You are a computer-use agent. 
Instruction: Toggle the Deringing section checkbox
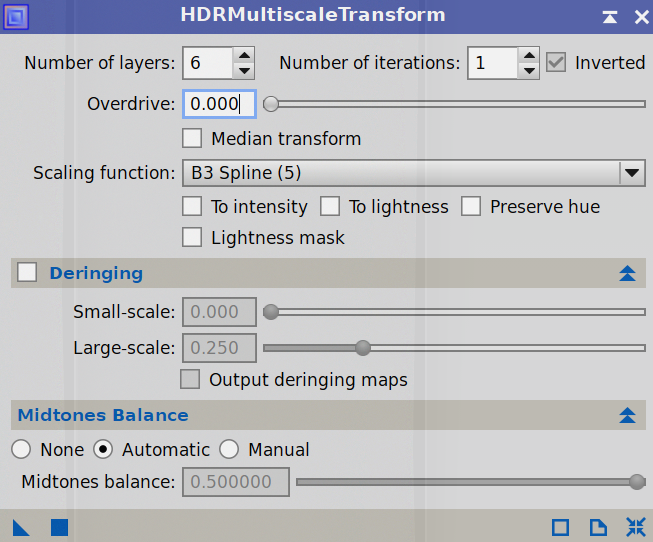click(27, 272)
